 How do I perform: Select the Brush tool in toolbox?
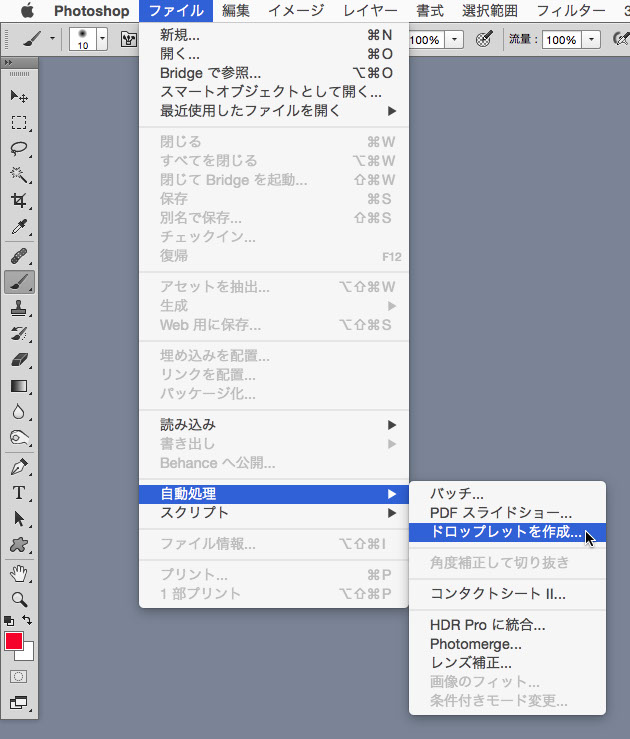(x=19, y=282)
